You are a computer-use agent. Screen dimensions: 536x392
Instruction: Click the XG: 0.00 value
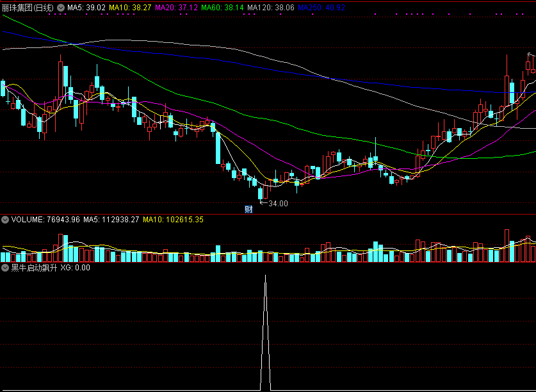(75, 268)
